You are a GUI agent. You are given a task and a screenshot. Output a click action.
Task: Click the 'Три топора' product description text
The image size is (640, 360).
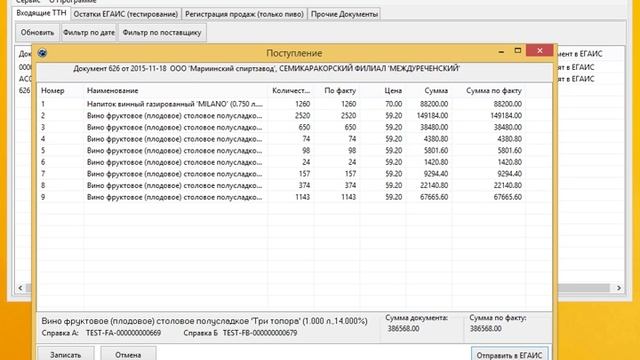[x=204, y=321]
